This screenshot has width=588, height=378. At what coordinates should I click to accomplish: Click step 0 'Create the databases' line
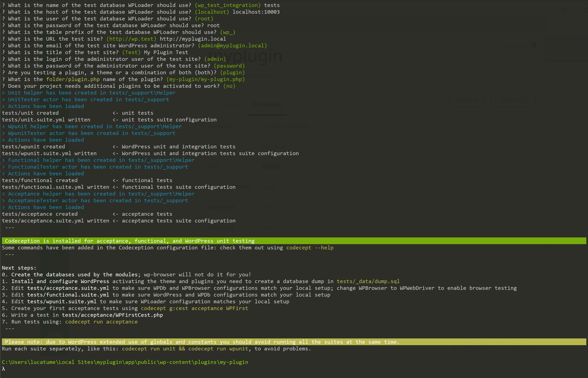[x=127, y=275]
